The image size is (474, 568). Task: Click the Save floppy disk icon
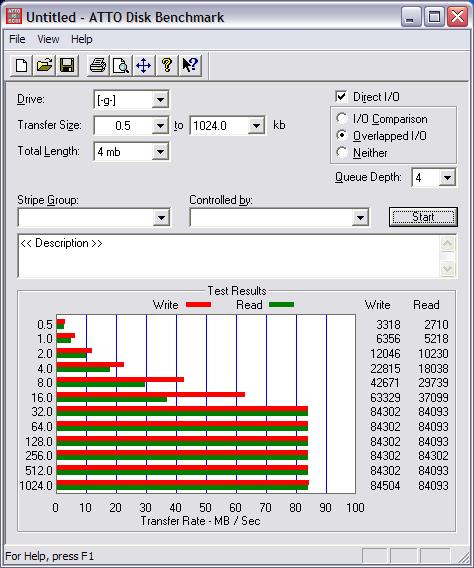(67, 66)
